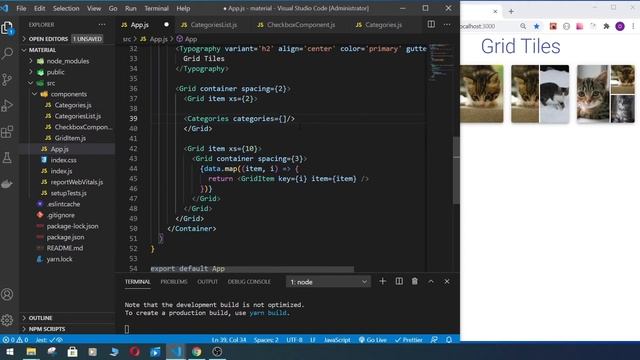Bookmark page with Chrome star icon
Screen dimensions: 640x360
click(x=537, y=26)
